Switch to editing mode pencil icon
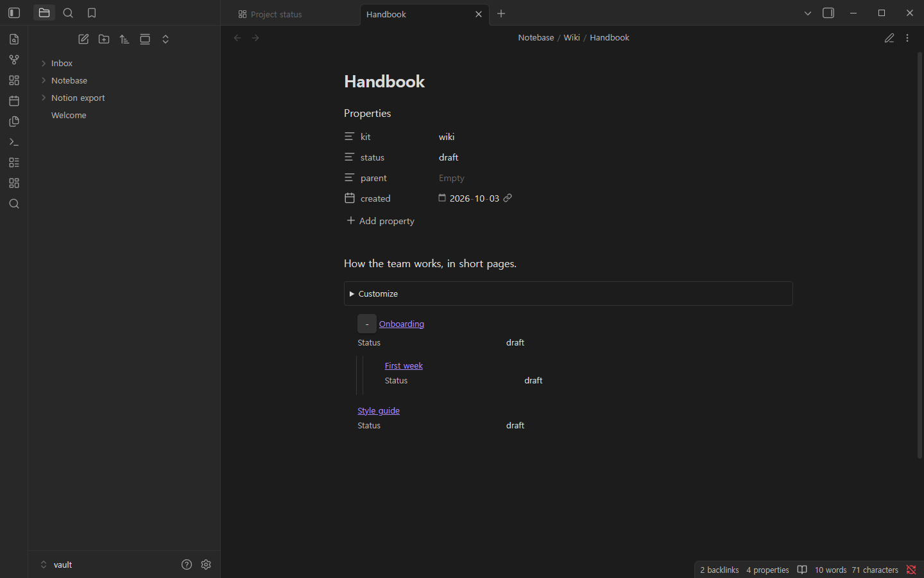 (x=889, y=38)
